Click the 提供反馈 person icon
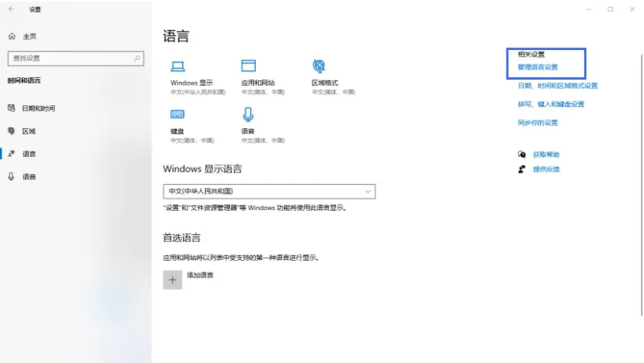 [x=522, y=169]
